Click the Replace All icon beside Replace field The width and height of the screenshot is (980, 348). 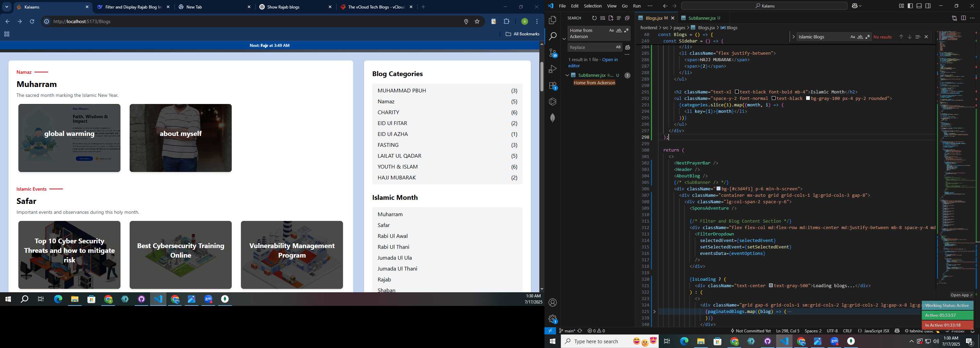click(x=627, y=48)
